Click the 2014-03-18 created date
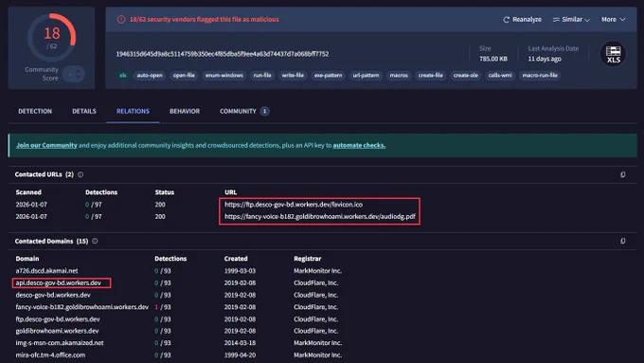Screen dimensions: 644x363 [x=240, y=342]
